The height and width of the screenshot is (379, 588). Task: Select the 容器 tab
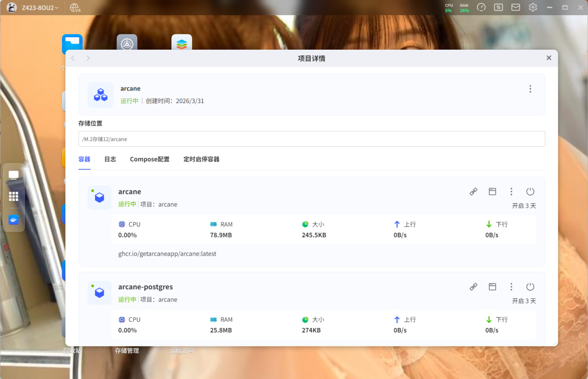click(x=85, y=159)
